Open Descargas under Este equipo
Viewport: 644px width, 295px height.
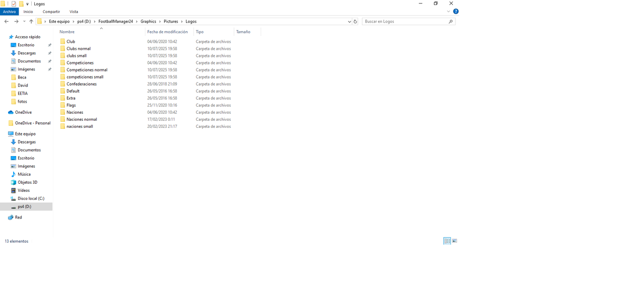[x=27, y=142]
